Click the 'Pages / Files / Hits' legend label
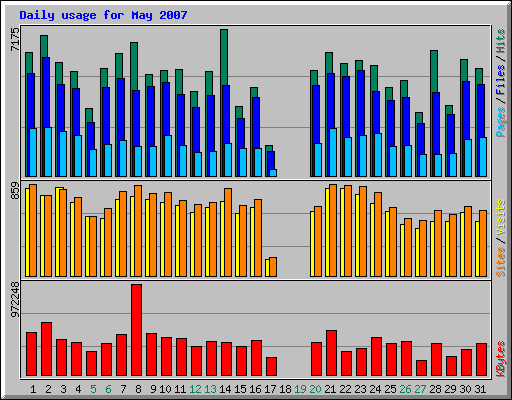 (501, 83)
